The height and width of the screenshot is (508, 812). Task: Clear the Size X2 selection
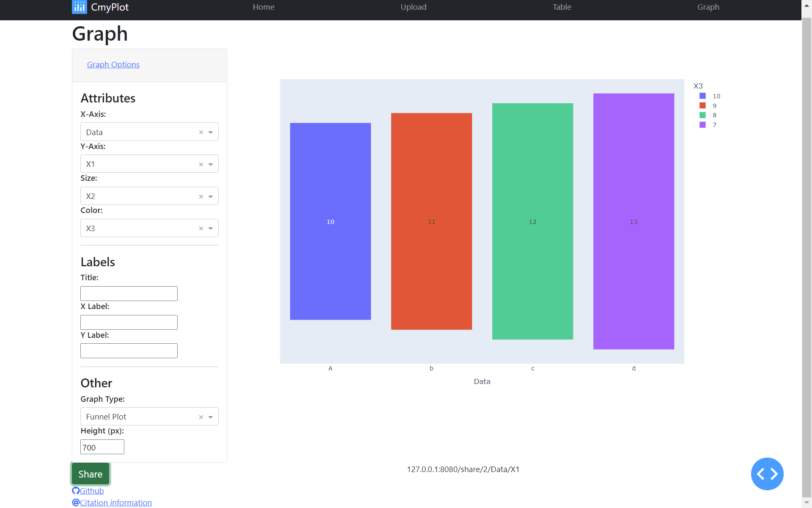click(x=201, y=197)
